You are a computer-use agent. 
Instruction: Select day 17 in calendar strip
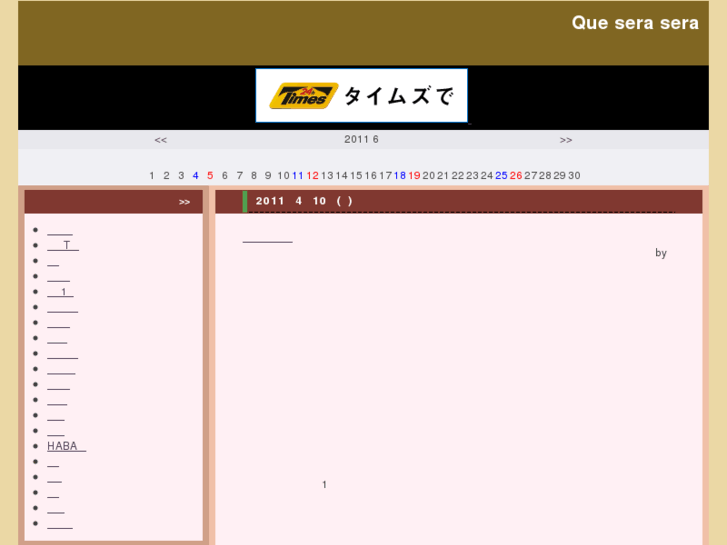(x=385, y=176)
